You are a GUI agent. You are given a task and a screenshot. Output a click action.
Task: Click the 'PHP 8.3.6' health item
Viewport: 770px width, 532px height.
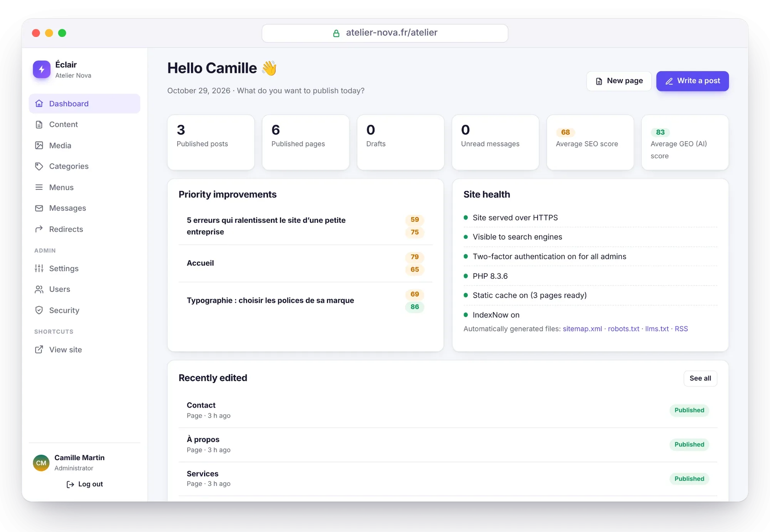click(x=590, y=276)
